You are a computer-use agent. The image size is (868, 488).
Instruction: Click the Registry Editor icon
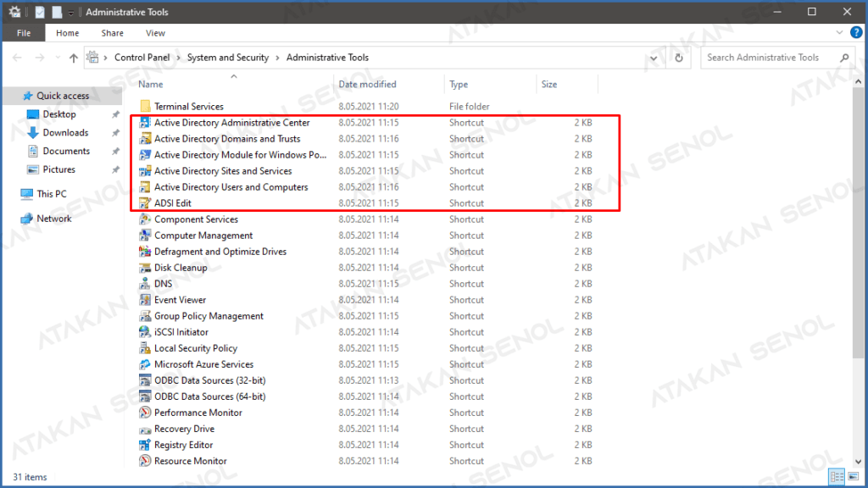(145, 445)
